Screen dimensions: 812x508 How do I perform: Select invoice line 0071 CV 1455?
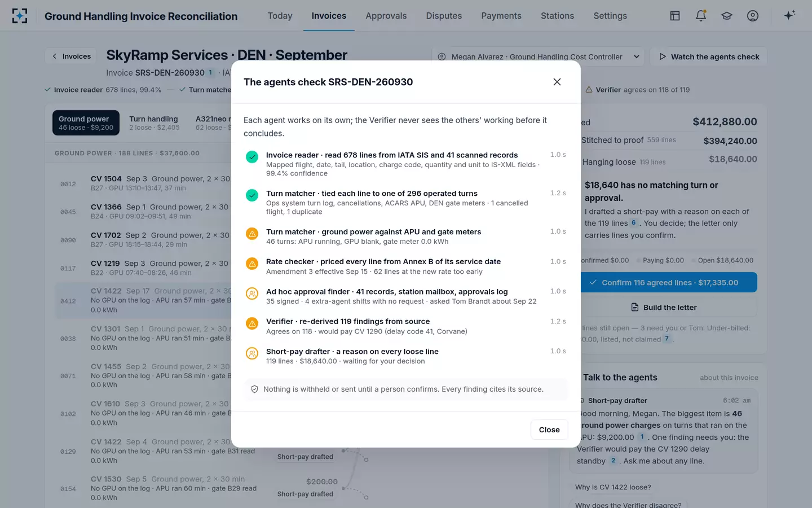tap(143, 376)
